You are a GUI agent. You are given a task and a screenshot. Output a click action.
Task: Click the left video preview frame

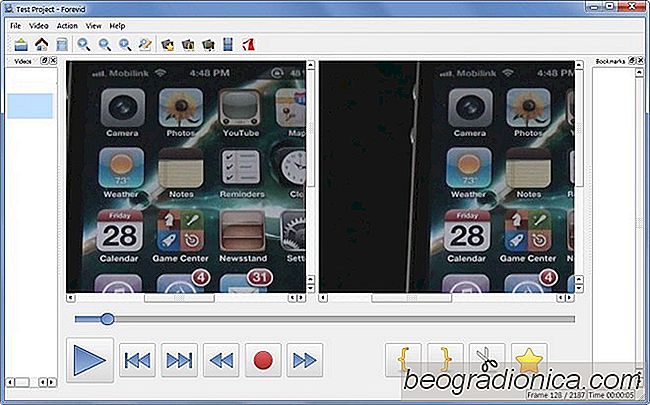pyautogui.click(x=186, y=177)
